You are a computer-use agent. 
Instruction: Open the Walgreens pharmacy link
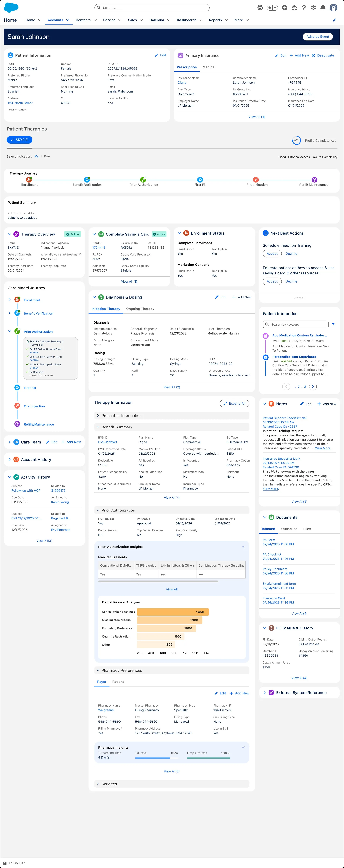click(x=106, y=710)
